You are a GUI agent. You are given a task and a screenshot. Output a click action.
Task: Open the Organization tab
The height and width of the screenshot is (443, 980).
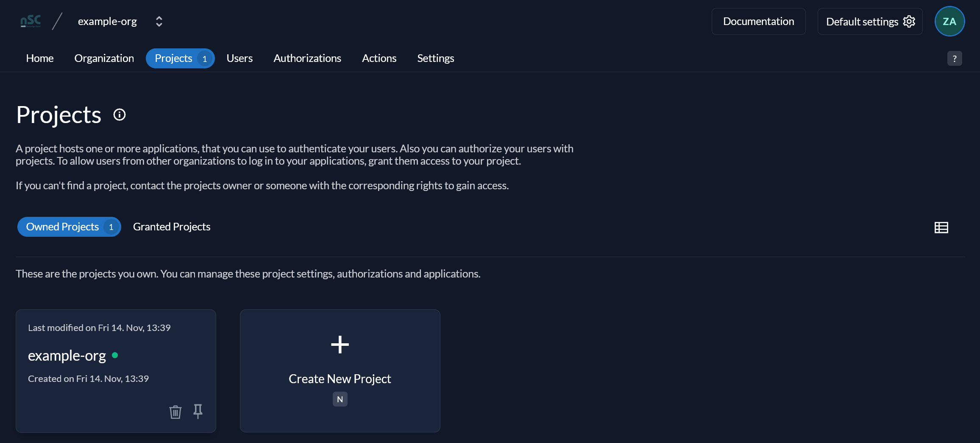pos(104,59)
